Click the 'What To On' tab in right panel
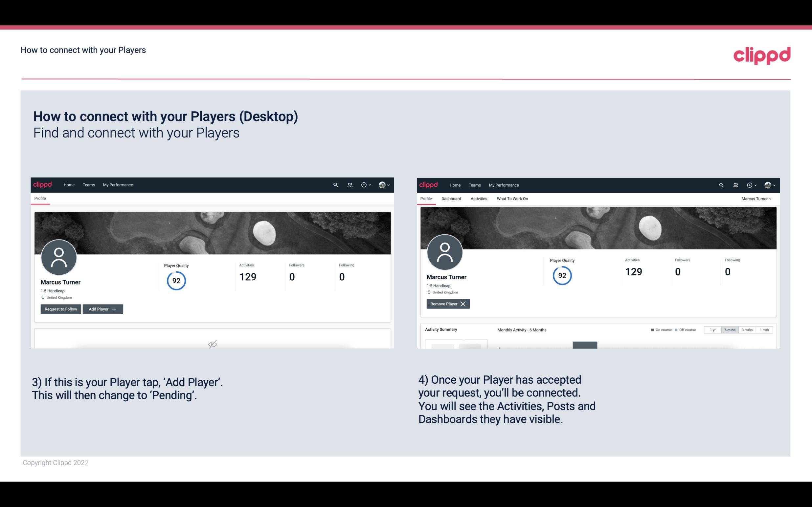Image resolution: width=812 pixels, height=507 pixels. (512, 199)
